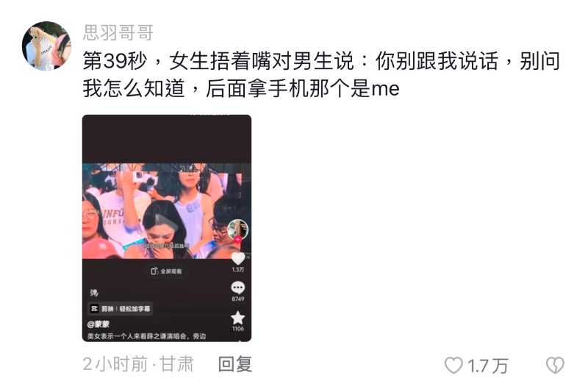588x387 pixels.
Task: Tap the 甘肃 location label
Action: (x=176, y=364)
